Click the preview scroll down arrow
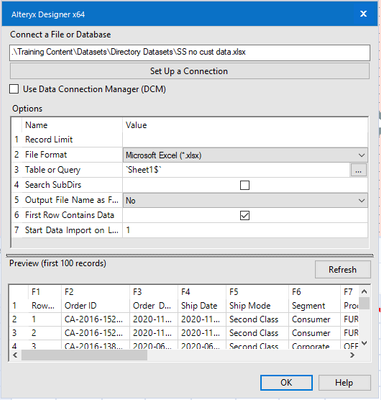 click(364, 343)
